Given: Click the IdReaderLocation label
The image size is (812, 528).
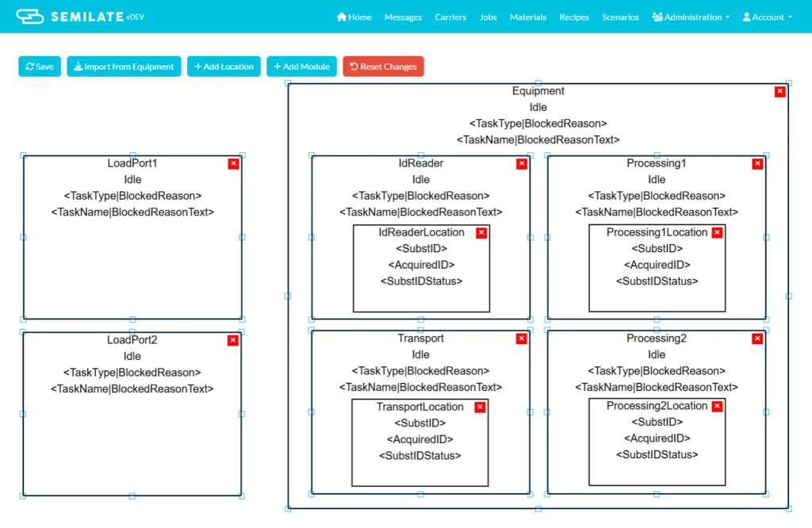Looking at the screenshot, I should (x=421, y=232).
